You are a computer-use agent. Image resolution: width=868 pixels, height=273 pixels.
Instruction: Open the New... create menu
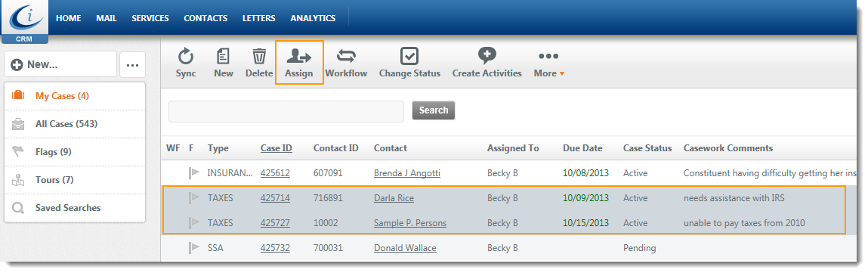pos(60,64)
